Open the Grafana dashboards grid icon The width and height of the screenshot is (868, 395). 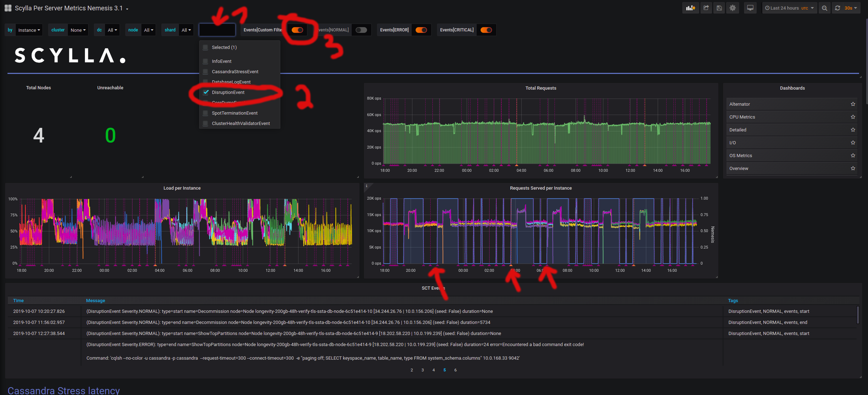pos(7,7)
